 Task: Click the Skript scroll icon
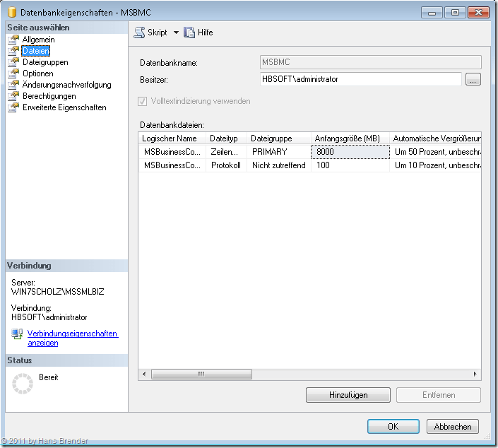[139, 33]
